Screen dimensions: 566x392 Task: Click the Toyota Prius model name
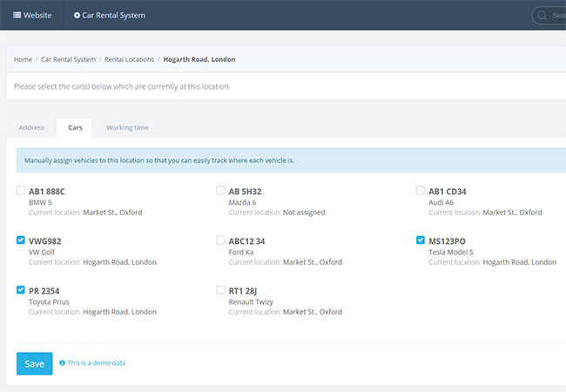point(49,301)
